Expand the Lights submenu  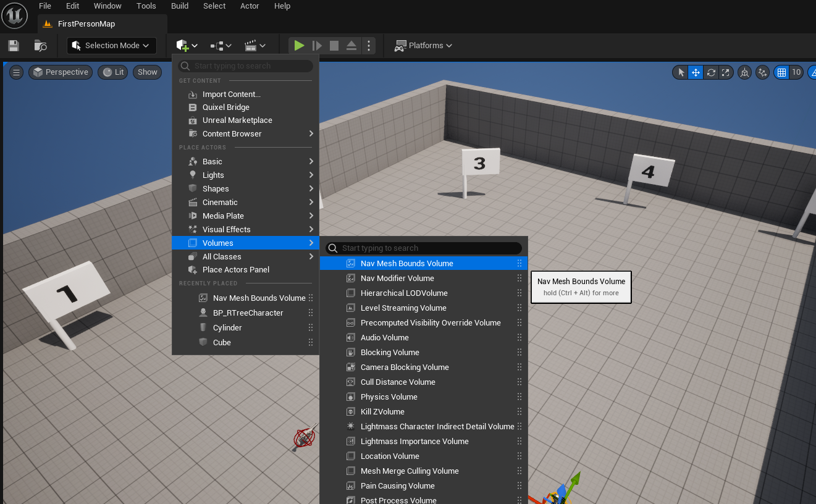pyautogui.click(x=245, y=175)
